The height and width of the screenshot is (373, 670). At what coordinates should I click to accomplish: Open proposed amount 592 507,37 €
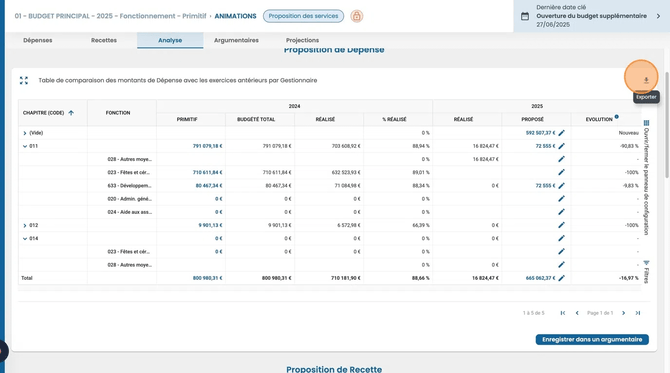pyautogui.click(x=541, y=133)
